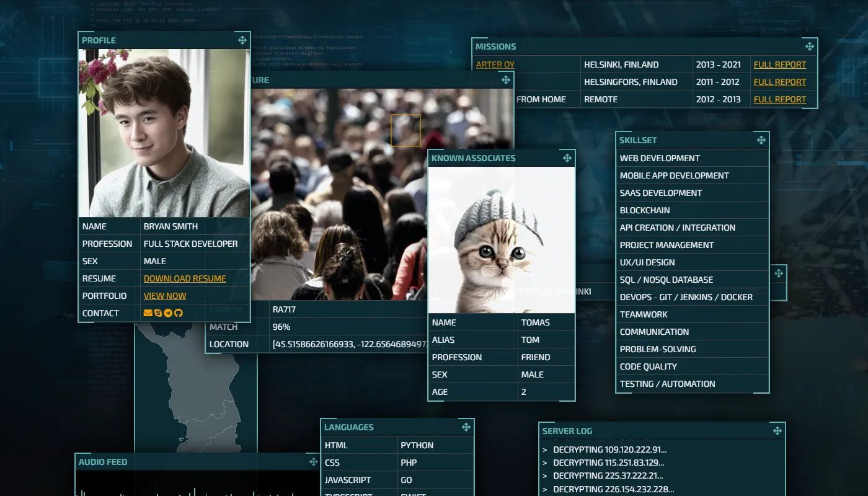Click the Testing / Automation skill
The width and height of the screenshot is (868, 496).
click(693, 384)
